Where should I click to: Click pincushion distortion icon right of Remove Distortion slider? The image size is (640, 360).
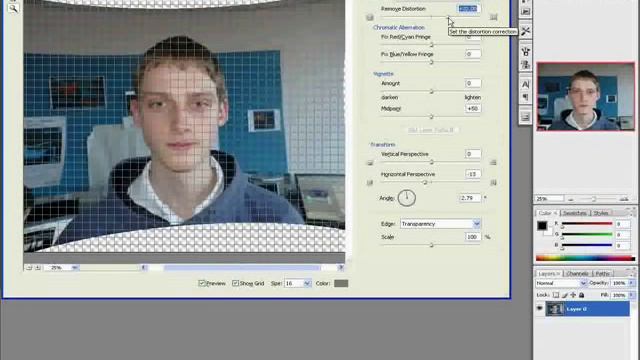[x=493, y=17]
